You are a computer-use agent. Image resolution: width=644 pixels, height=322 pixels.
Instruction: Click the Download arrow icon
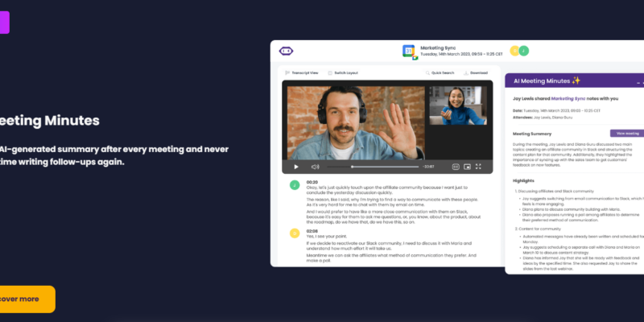coord(466,72)
